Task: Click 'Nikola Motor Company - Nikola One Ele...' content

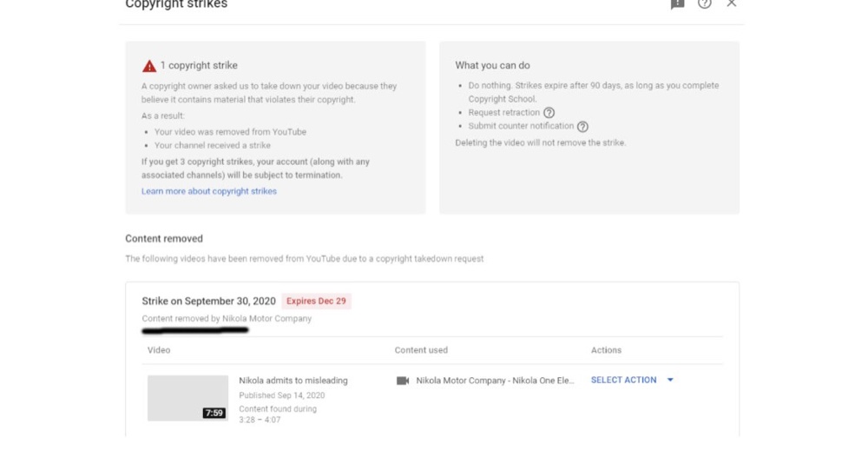Action: tap(495, 381)
